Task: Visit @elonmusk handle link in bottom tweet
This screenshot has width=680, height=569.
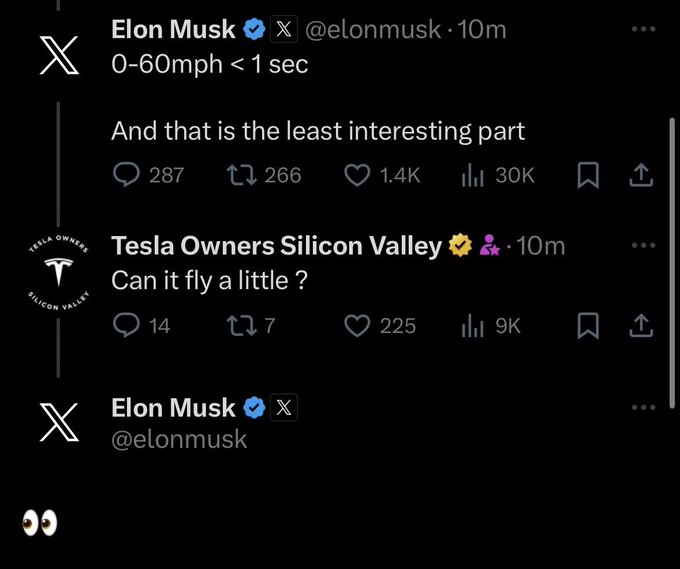Action: coord(179,439)
